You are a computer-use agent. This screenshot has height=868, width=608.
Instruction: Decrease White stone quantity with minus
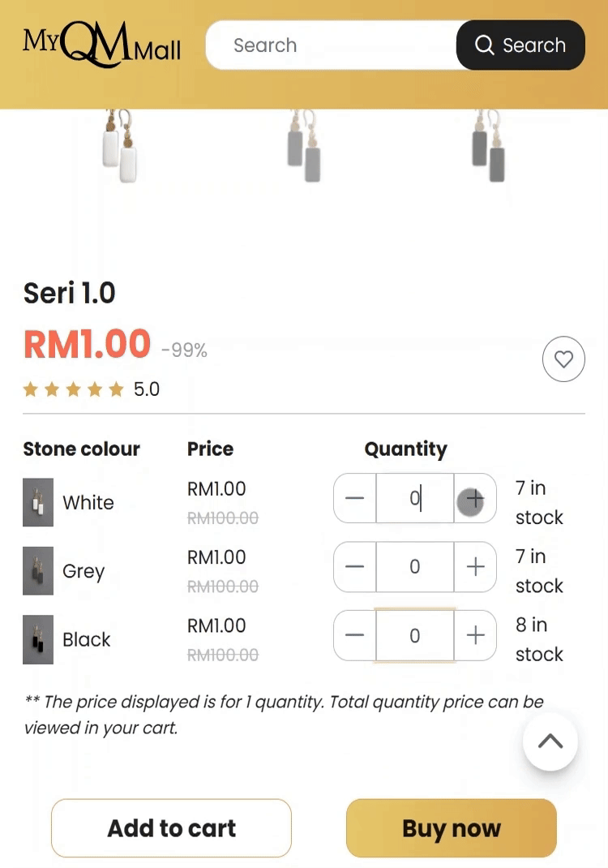[355, 499]
